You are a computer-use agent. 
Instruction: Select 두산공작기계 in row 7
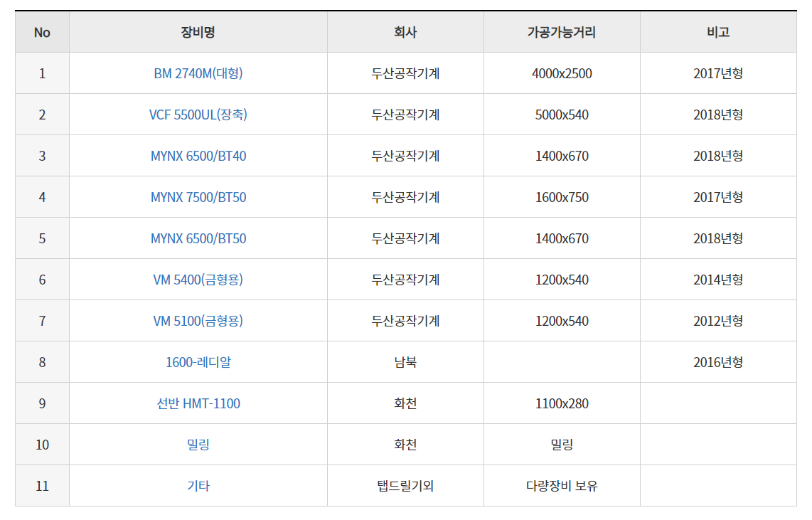point(405,321)
